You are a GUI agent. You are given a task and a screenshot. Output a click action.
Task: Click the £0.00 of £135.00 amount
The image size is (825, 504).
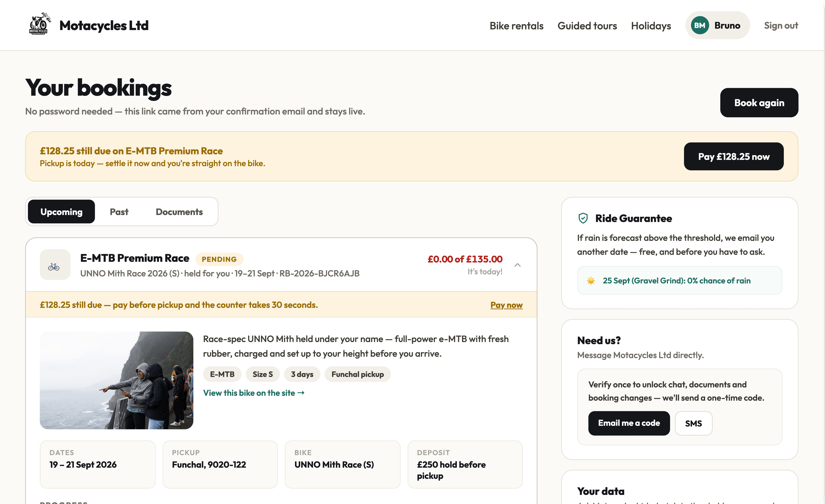(465, 259)
